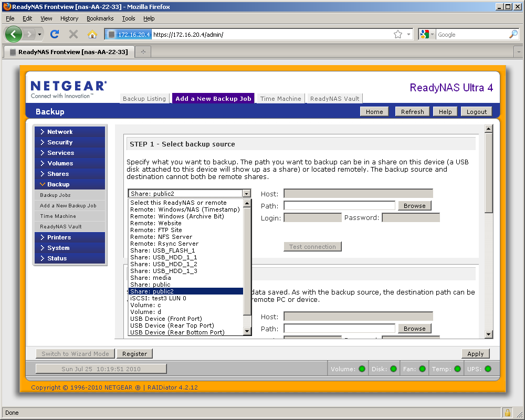Click the source Path input field
This screenshot has height=420, width=525.
point(340,206)
